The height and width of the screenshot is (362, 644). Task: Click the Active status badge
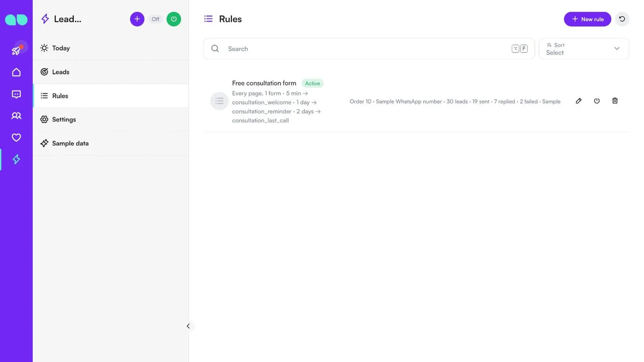click(312, 83)
